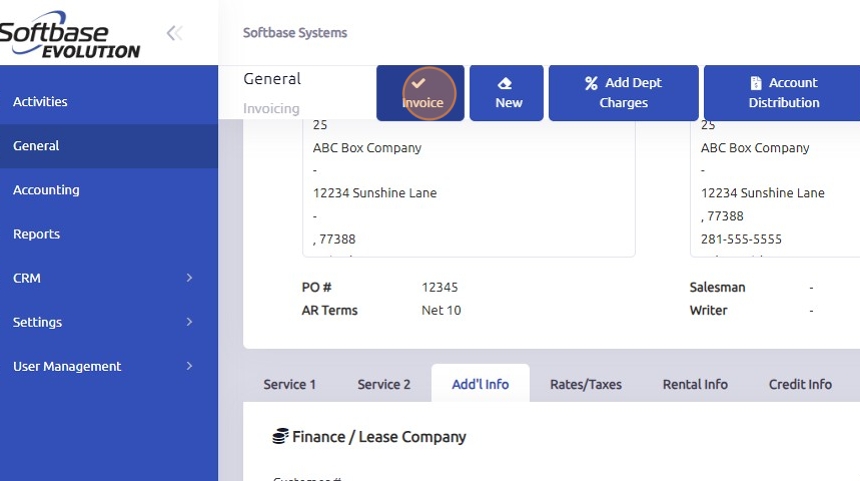
Task: Click the AR Terms label
Action: pos(330,310)
